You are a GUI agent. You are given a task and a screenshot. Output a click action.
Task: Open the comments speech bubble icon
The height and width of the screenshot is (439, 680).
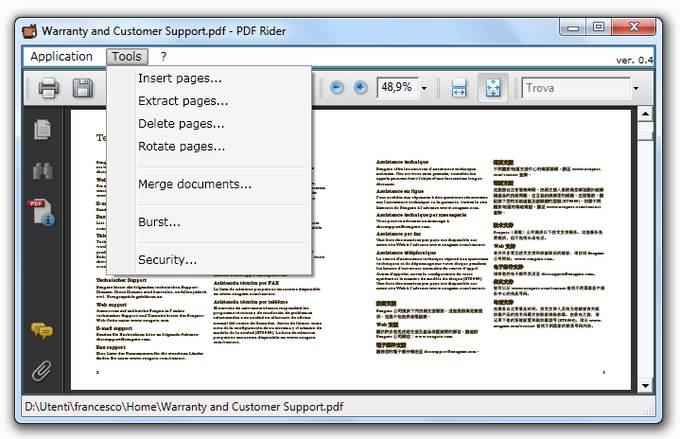point(42,330)
